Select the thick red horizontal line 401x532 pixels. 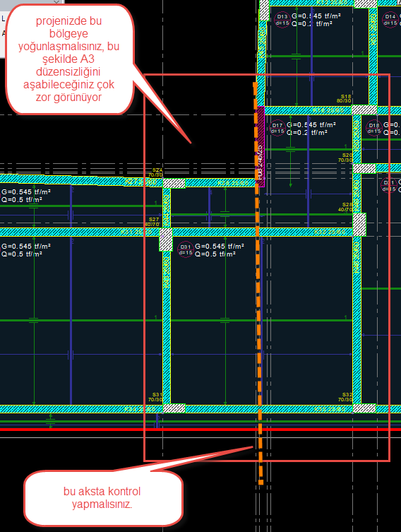tap(200, 429)
